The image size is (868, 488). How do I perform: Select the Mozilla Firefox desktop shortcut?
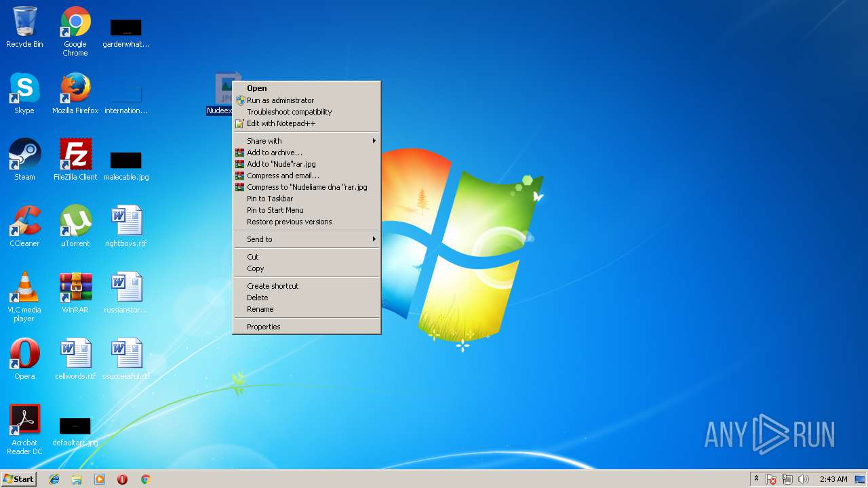click(x=75, y=94)
